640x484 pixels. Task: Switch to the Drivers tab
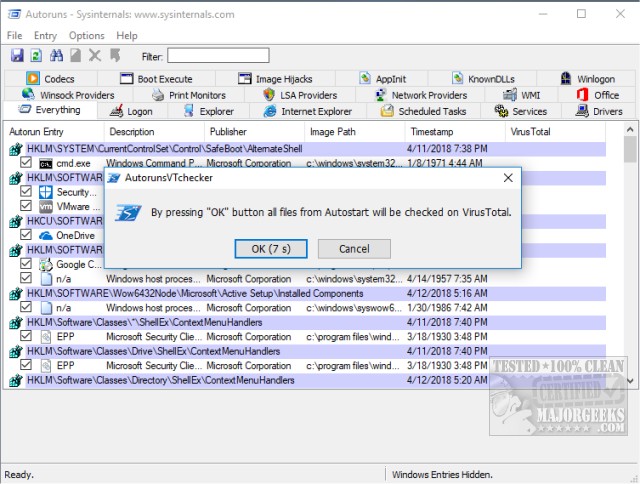coord(599,111)
